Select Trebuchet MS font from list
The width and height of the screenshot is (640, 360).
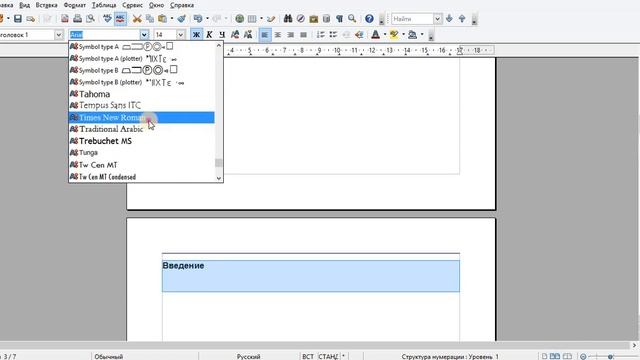(141, 141)
